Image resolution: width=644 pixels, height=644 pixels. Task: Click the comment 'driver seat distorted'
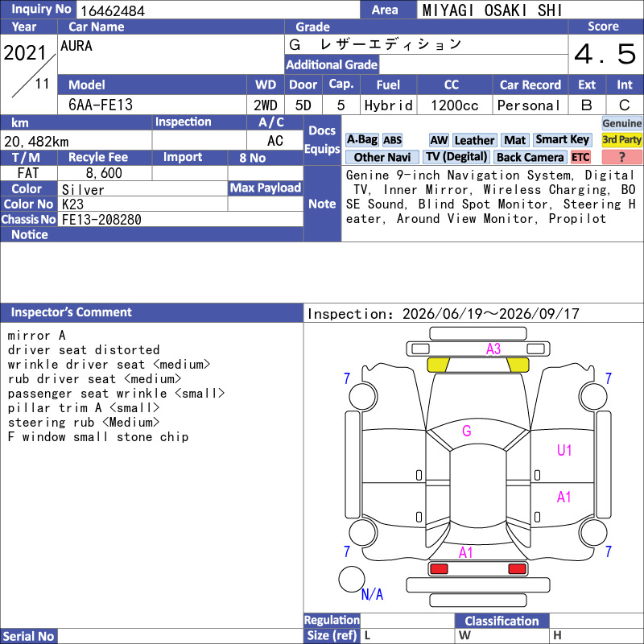tap(84, 350)
